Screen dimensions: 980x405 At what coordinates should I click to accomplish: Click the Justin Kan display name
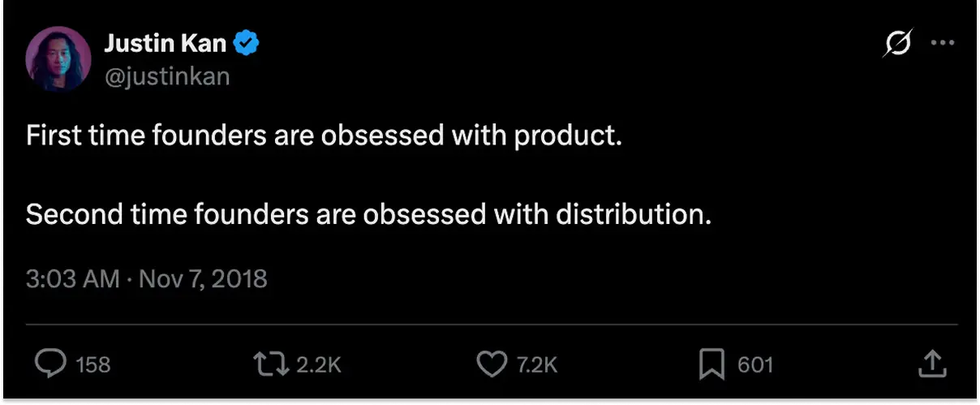pos(165,44)
